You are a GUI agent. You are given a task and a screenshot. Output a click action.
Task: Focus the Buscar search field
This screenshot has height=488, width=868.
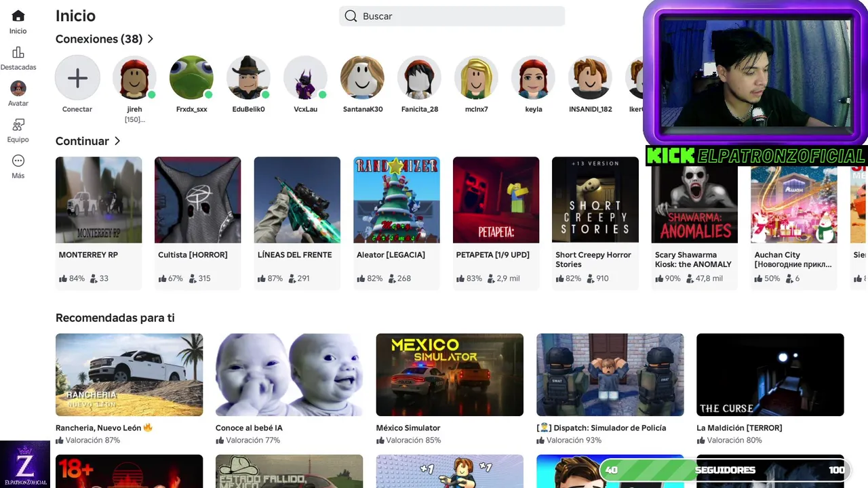(x=452, y=16)
